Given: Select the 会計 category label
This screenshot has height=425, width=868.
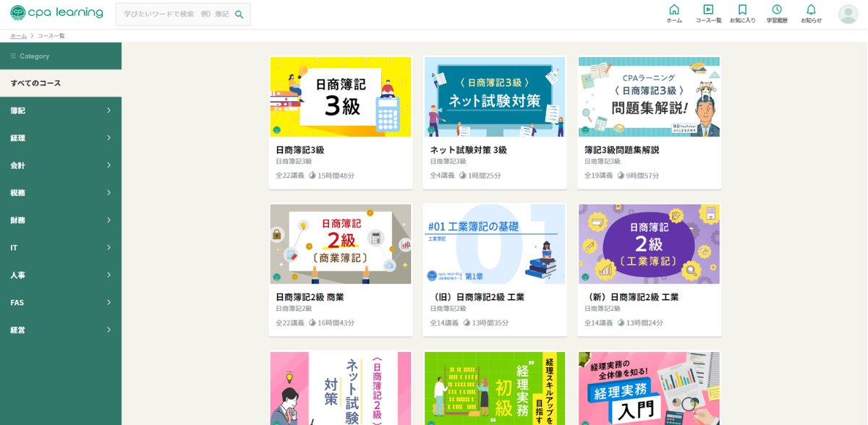Looking at the screenshot, I should 17,166.
